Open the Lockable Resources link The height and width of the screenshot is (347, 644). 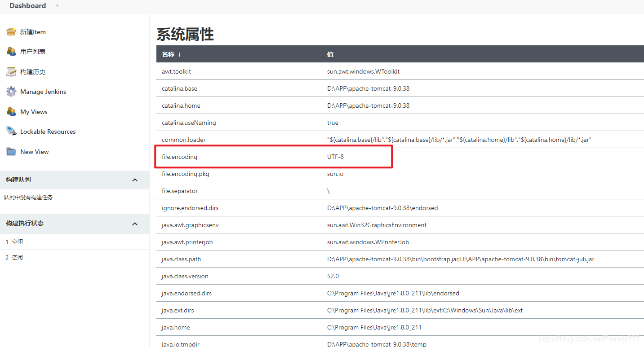[48, 132]
